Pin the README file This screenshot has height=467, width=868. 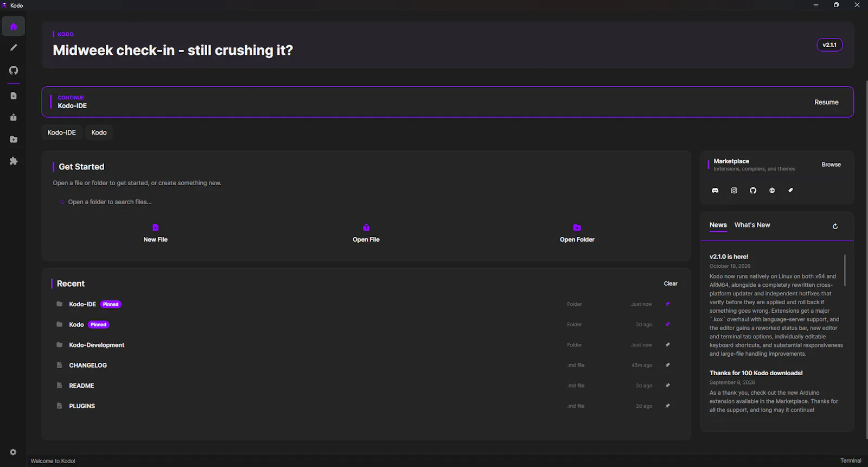[x=668, y=386]
